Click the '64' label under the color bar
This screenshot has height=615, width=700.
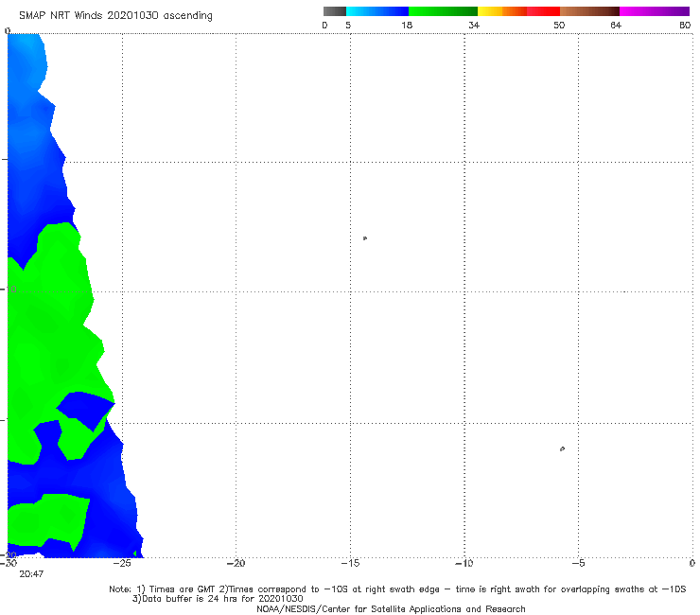(616, 25)
